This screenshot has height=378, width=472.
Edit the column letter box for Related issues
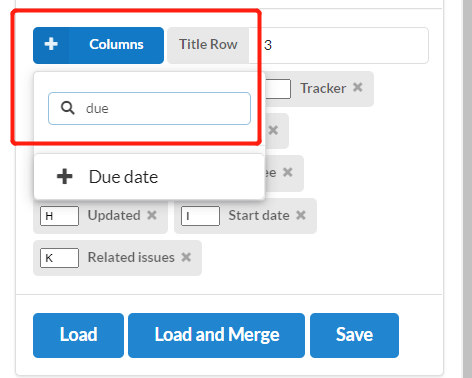pyautogui.click(x=59, y=258)
